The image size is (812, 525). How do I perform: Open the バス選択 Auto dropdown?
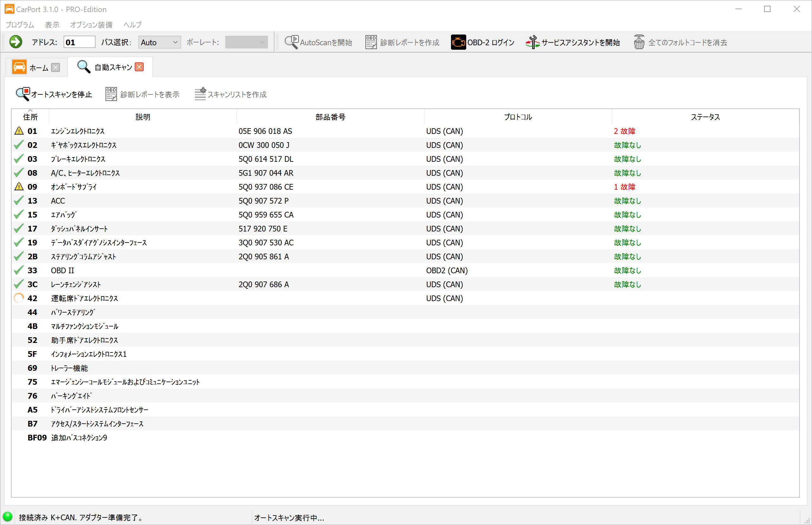[159, 42]
